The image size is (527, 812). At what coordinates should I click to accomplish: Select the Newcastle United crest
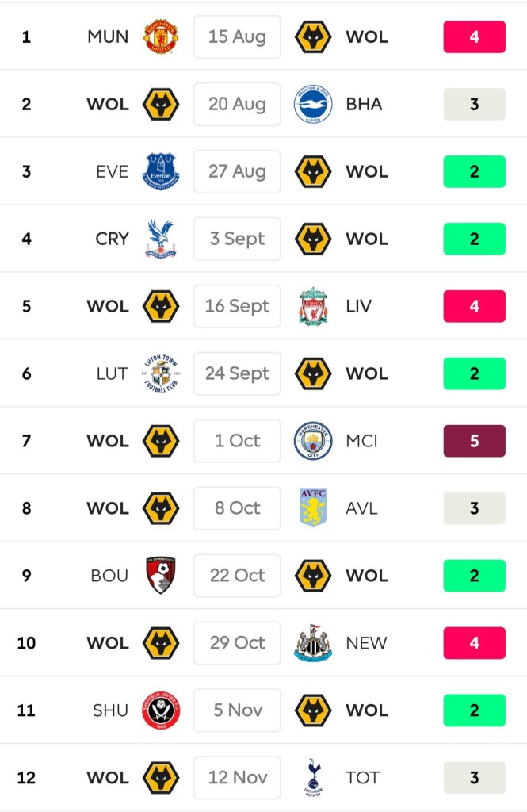pyautogui.click(x=313, y=643)
